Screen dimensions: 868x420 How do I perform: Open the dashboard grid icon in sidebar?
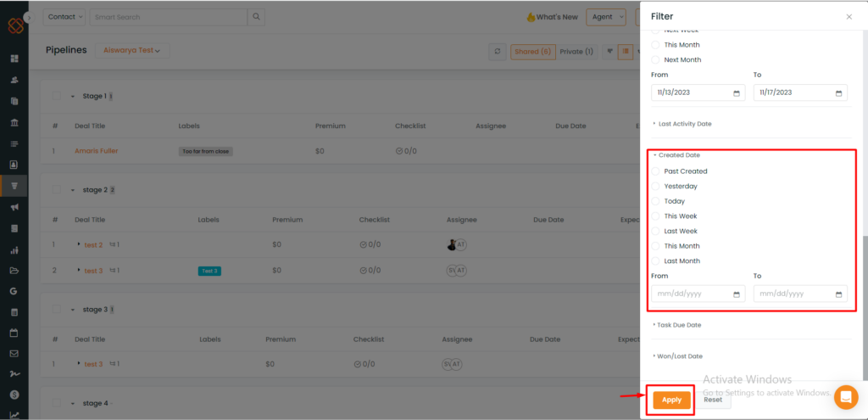(14, 59)
